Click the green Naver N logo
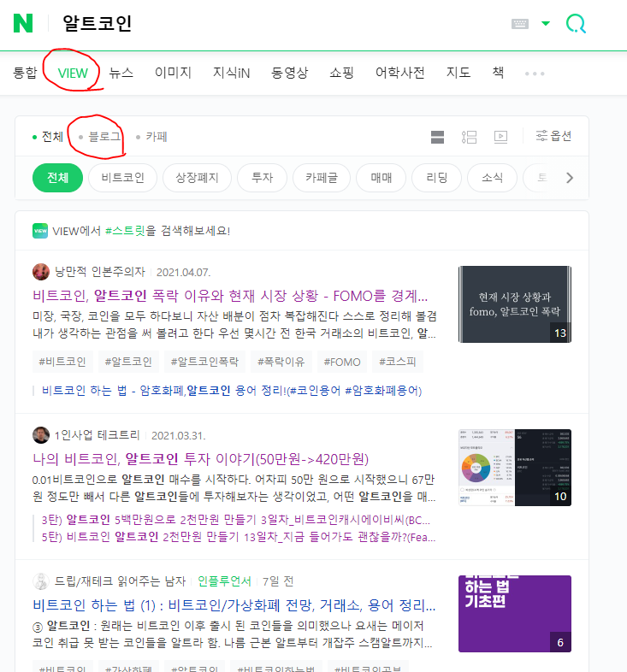 pyautogui.click(x=23, y=23)
